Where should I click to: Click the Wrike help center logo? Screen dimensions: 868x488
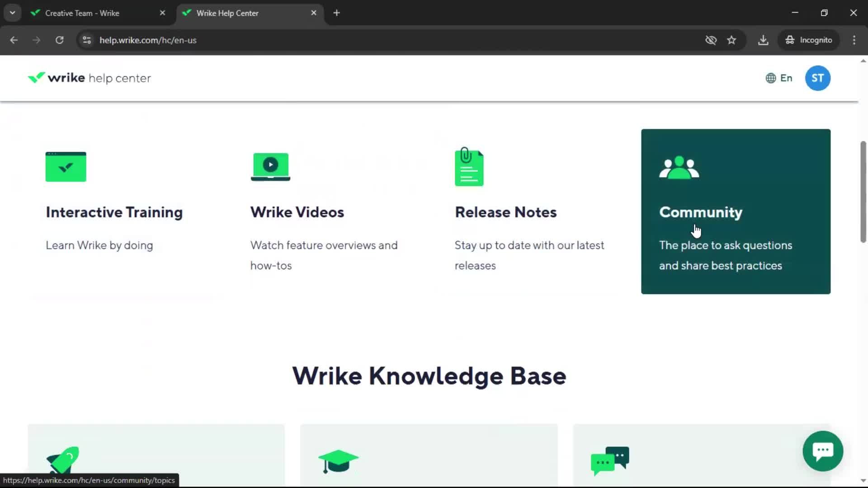pos(89,78)
